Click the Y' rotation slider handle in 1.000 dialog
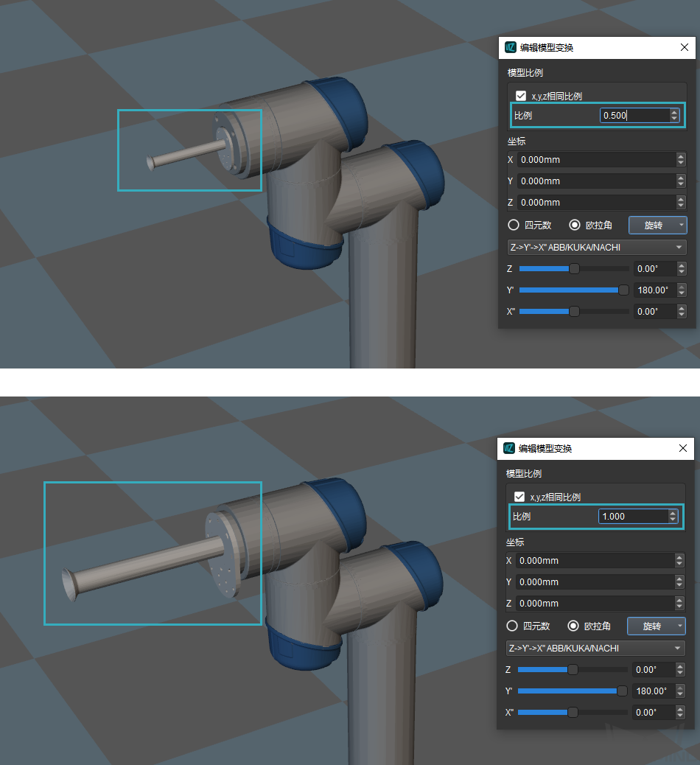Viewport: 700px width, 765px height. tap(622, 691)
